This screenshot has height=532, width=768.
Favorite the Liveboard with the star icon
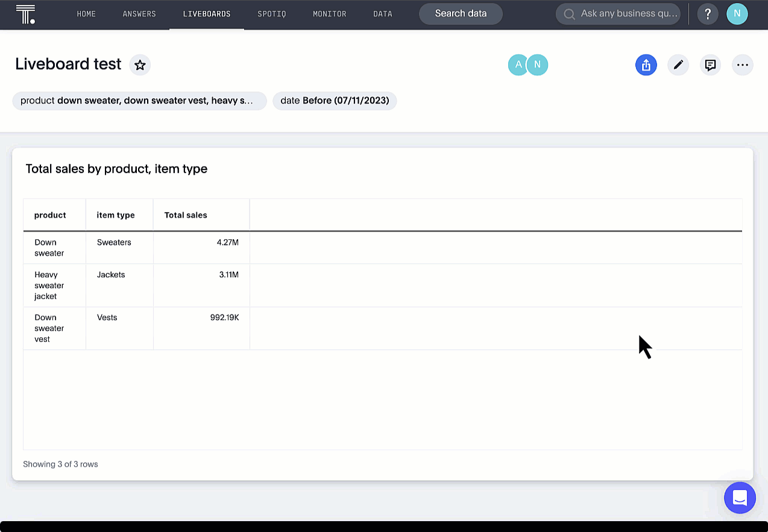click(x=140, y=65)
